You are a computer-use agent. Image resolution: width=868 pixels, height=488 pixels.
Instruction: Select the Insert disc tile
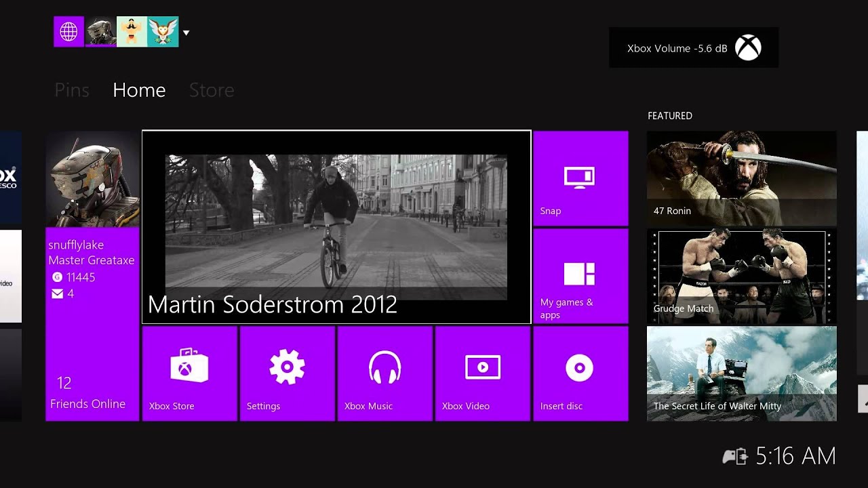[580, 373]
